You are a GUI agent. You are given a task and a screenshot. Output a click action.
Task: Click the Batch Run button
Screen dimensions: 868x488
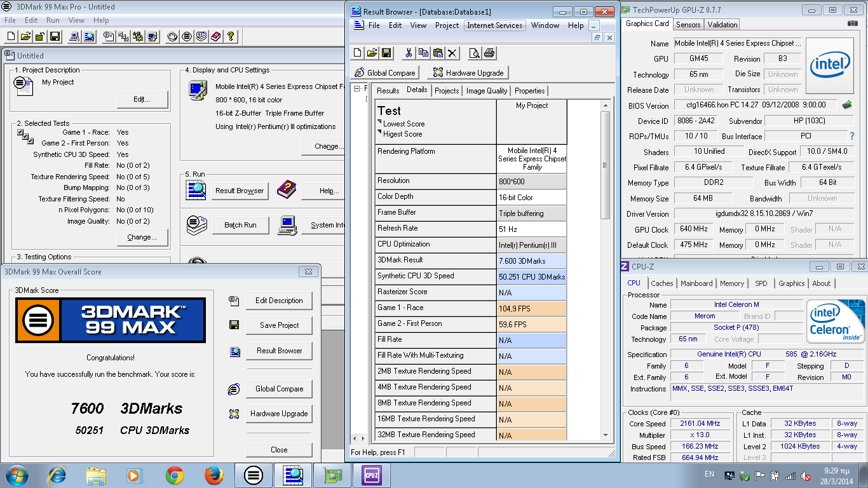(240, 225)
